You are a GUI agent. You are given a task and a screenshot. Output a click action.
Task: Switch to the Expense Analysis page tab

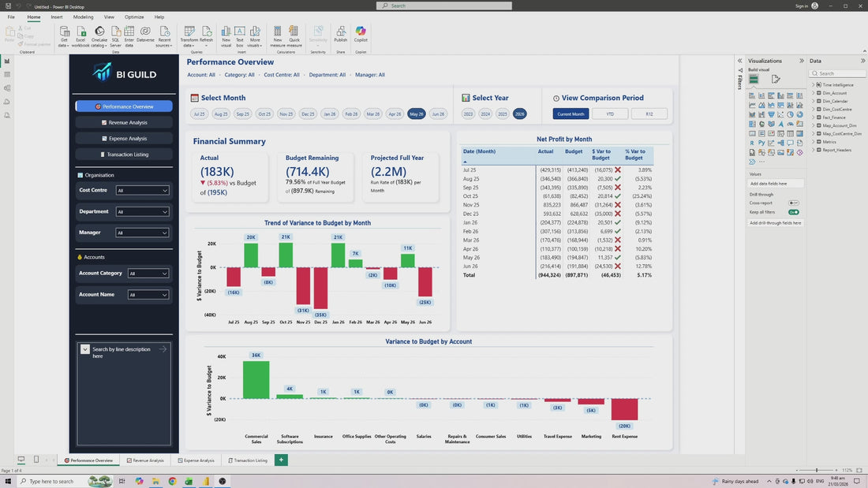[196, 460]
